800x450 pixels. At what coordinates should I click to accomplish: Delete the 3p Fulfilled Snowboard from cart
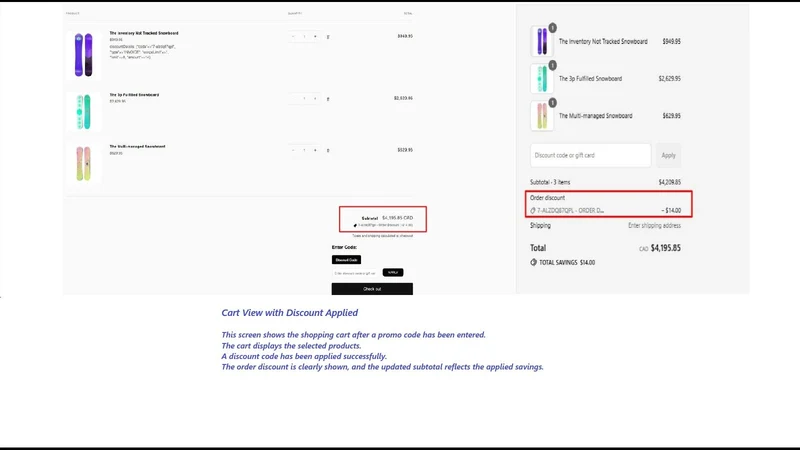coord(328,99)
